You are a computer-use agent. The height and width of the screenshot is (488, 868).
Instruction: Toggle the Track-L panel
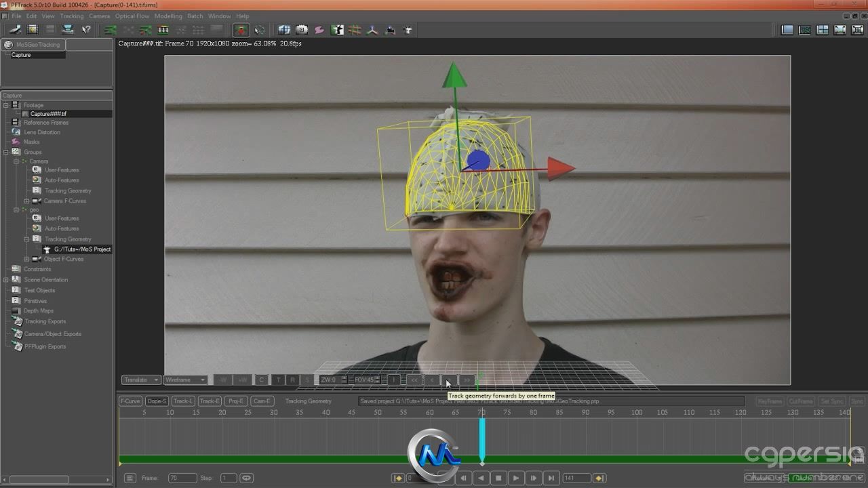click(x=183, y=401)
